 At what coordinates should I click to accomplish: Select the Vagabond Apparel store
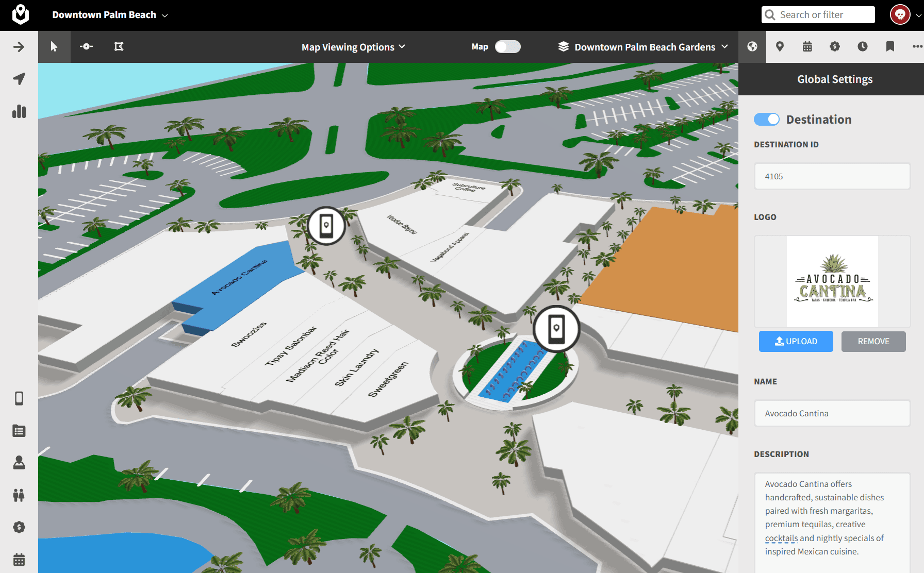point(450,247)
